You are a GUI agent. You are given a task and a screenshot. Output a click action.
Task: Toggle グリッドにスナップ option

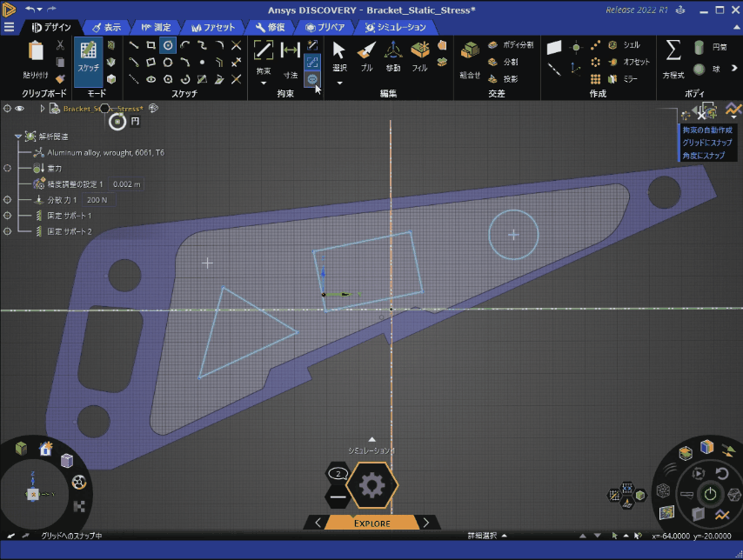pos(707,143)
